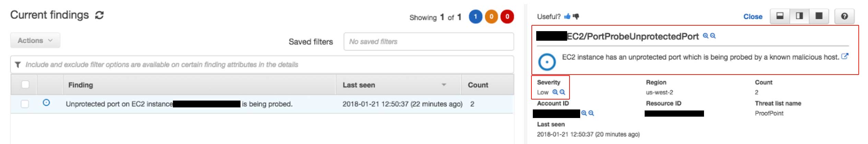Refresh the Current findings list
Image resolution: width=868 pixels, height=144 pixels.
[x=99, y=15]
